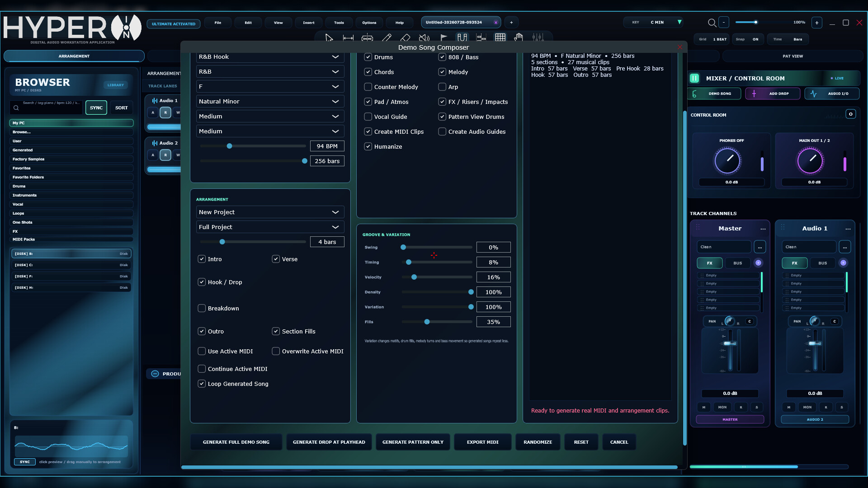Click the Master pan center C button
This screenshot has width=868, height=488.
[750, 321]
